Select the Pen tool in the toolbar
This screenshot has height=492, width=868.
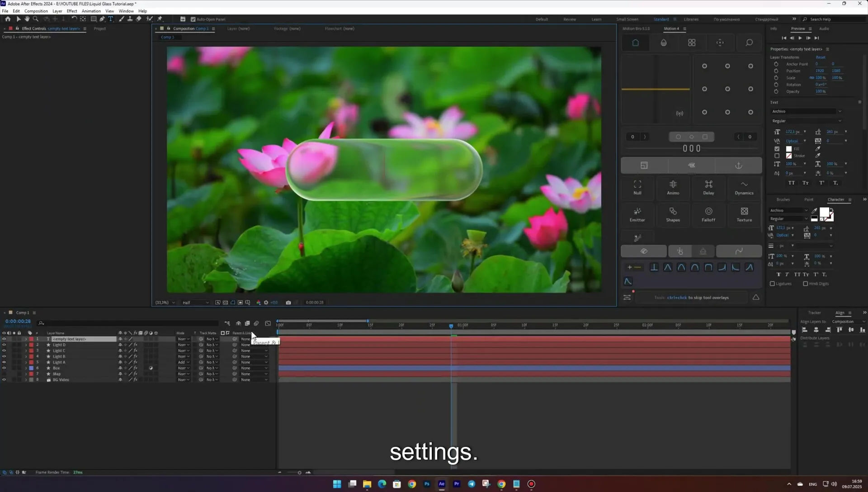102,19
